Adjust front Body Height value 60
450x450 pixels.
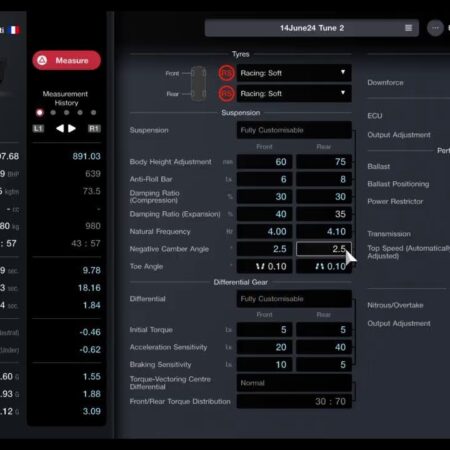click(x=264, y=162)
